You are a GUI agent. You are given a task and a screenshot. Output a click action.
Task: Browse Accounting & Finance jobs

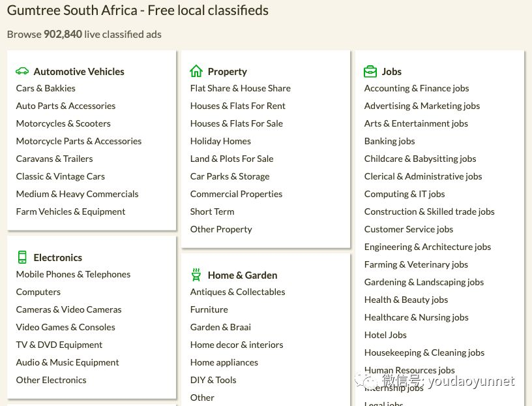tap(416, 88)
